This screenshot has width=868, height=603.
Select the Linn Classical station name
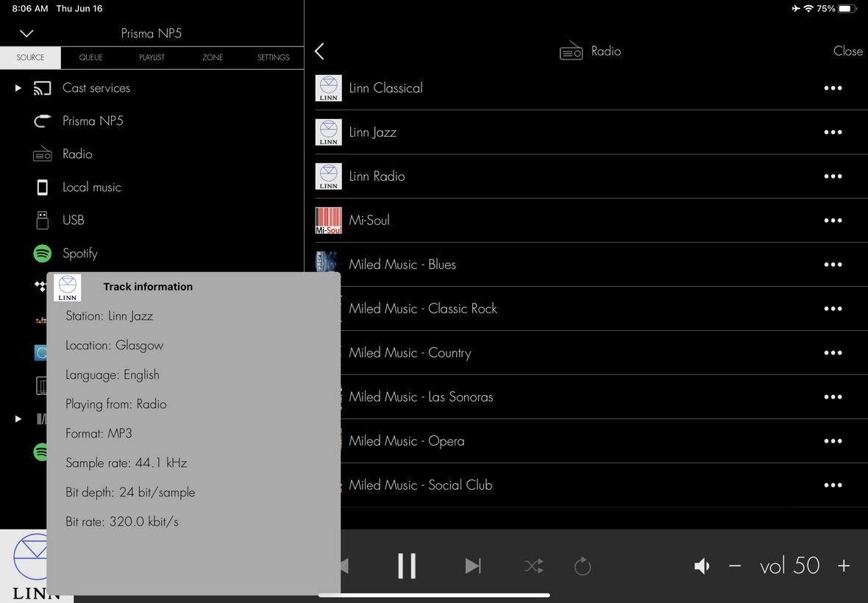[386, 88]
